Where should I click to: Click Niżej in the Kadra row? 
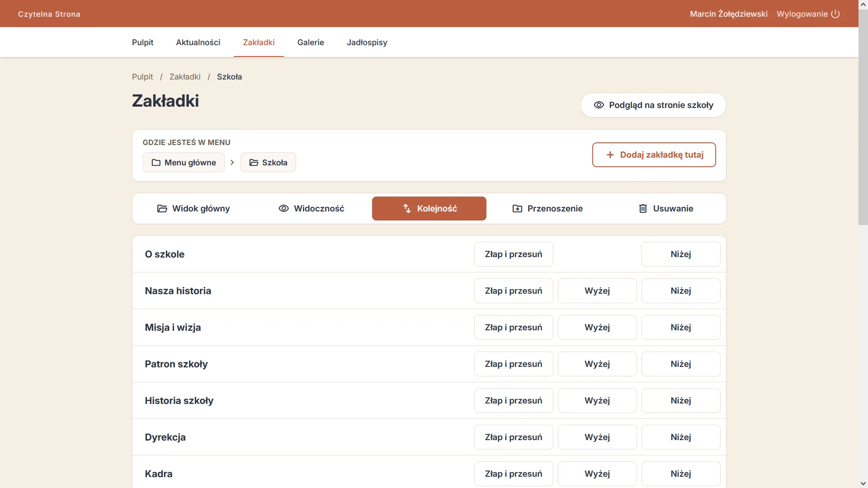(x=681, y=474)
